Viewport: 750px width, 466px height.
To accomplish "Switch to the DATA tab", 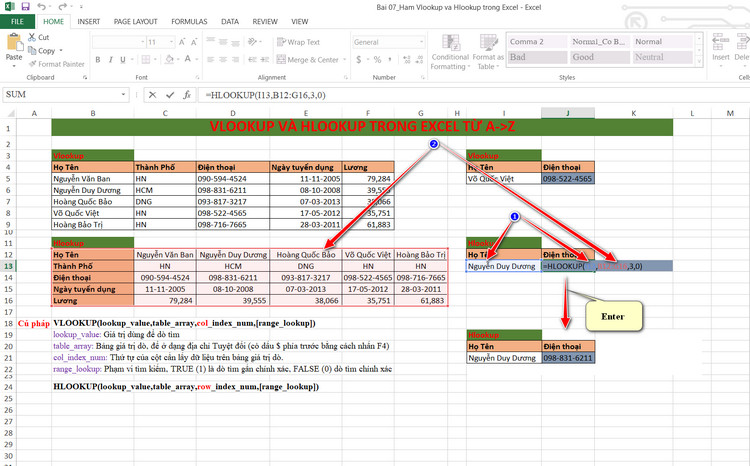I will click(x=230, y=22).
